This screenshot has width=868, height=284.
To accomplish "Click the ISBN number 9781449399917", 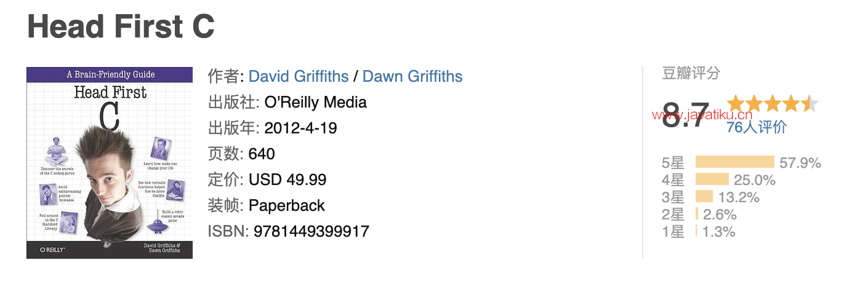I will (311, 231).
